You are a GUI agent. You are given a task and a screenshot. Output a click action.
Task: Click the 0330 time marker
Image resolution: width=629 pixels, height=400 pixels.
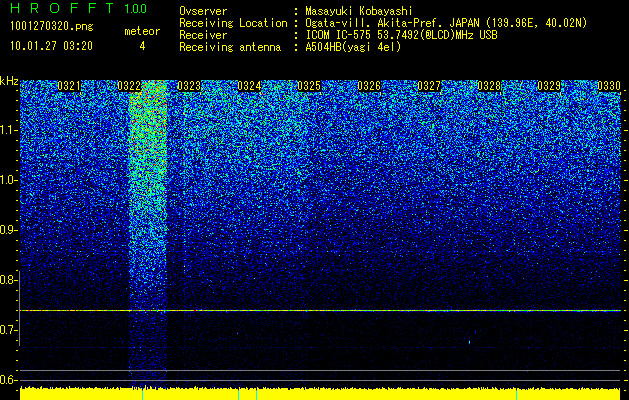(x=609, y=86)
